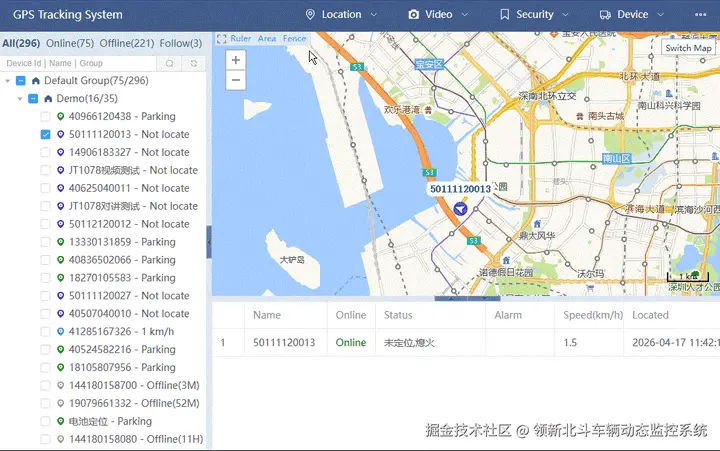The image size is (720, 451).
Task: Click status pin icon of 40836502066
Action: [x=60, y=260]
